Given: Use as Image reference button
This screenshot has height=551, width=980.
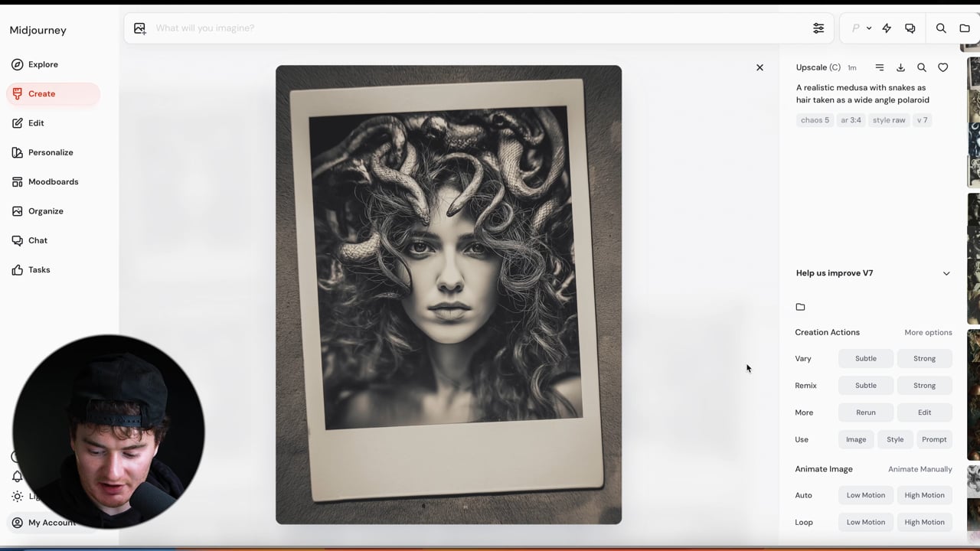Looking at the screenshot, I should 856,439.
